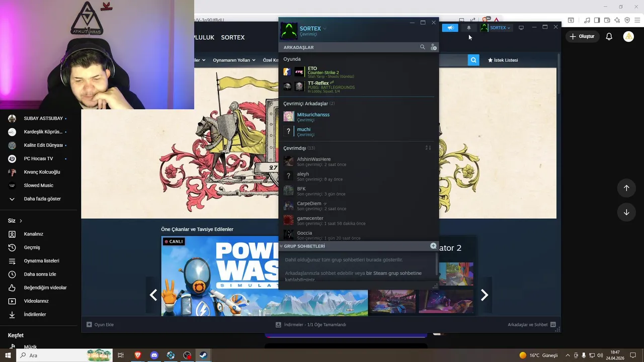
Task: Open the Windows notification center icon
Action: tap(633, 355)
